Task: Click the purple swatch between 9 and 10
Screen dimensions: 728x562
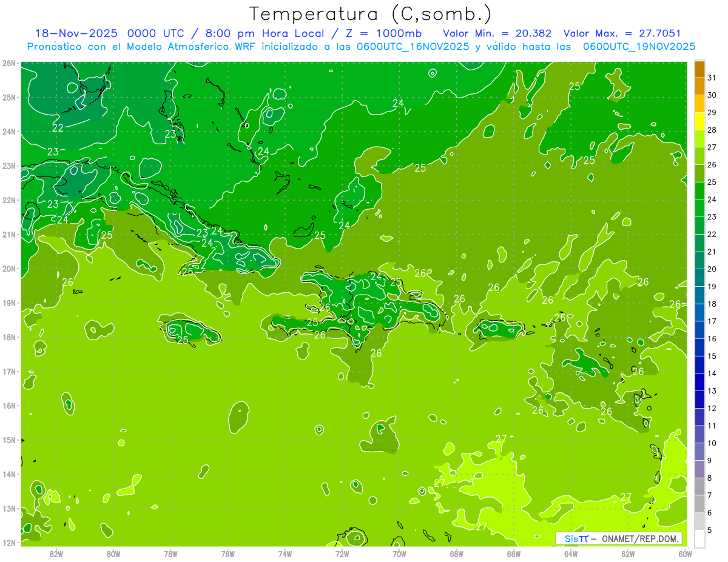Action: [x=699, y=452]
